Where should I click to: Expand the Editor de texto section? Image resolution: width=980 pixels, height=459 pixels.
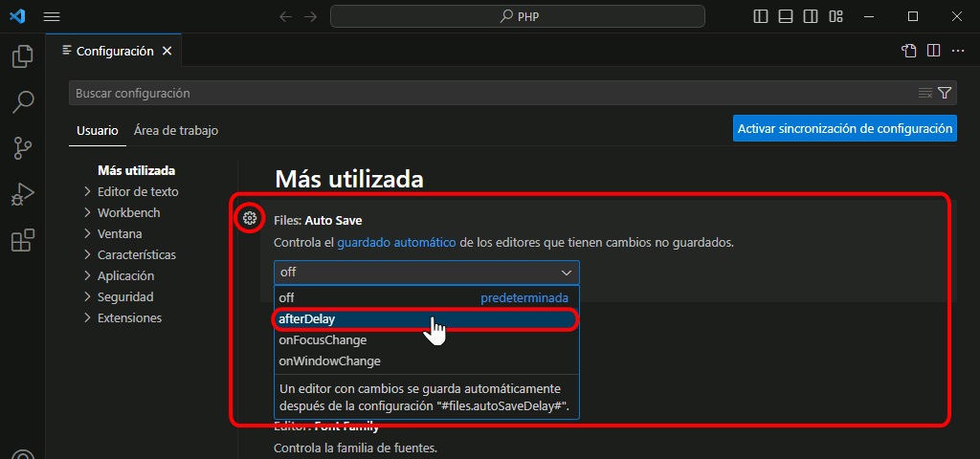pyautogui.click(x=137, y=191)
